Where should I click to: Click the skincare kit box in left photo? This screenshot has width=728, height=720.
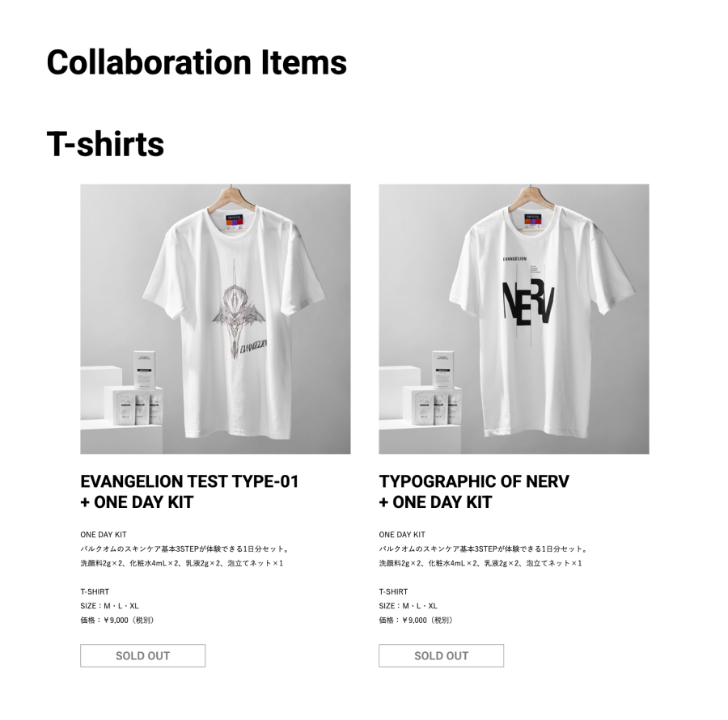tap(147, 370)
